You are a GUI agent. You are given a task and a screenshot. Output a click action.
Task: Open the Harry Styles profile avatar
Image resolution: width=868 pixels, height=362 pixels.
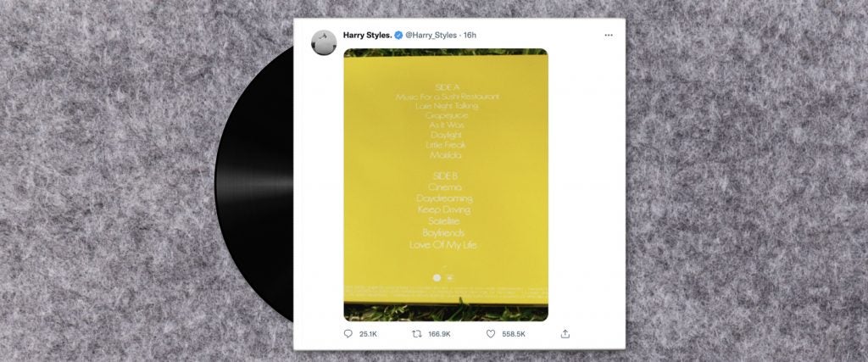(324, 42)
